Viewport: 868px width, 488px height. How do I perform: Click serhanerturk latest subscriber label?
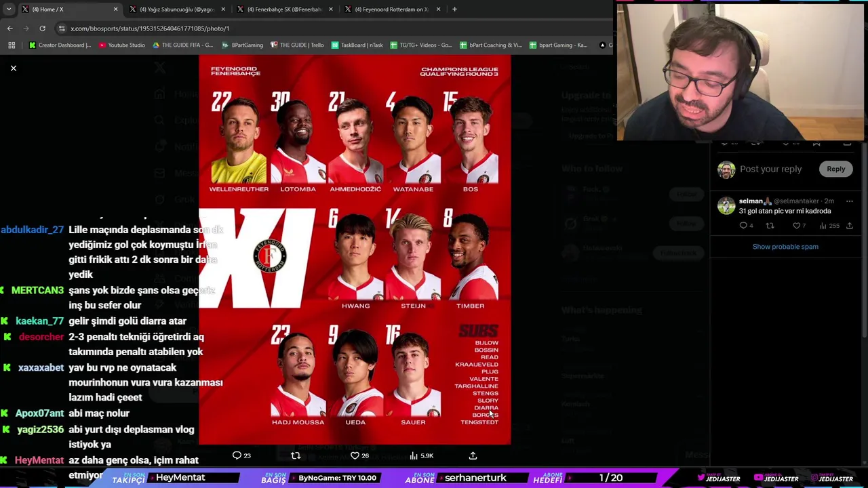[x=475, y=478]
